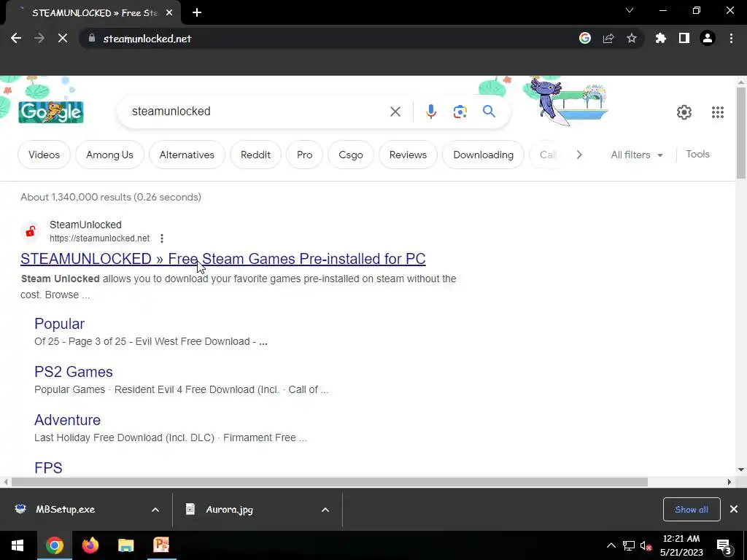The height and width of the screenshot is (560, 747).
Task: View site info via the lock icon
Action: tap(92, 38)
